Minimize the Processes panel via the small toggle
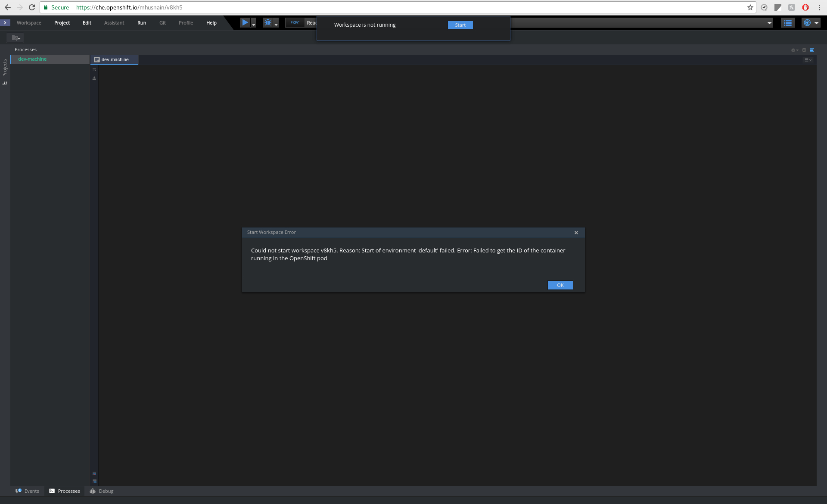Screen dimensions: 827x504 [805, 50]
